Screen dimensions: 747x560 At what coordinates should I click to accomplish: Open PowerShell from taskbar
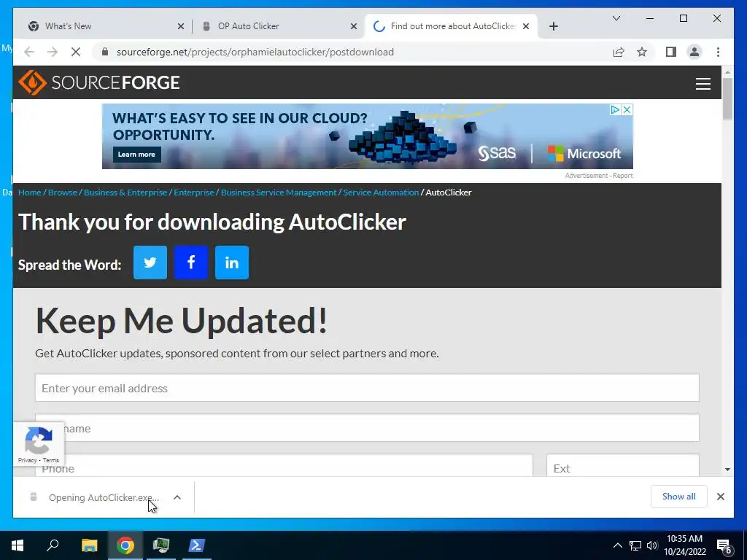point(196,545)
